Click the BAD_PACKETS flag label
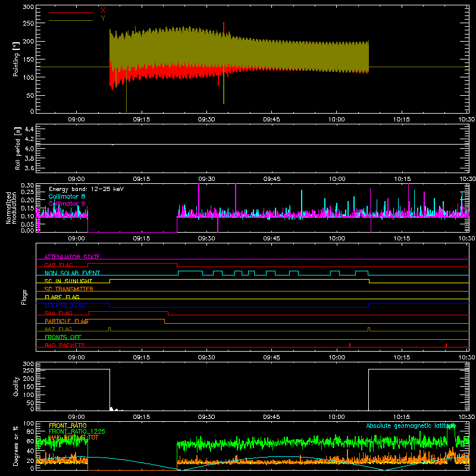The width and height of the screenshot is (476, 476). click(65, 345)
